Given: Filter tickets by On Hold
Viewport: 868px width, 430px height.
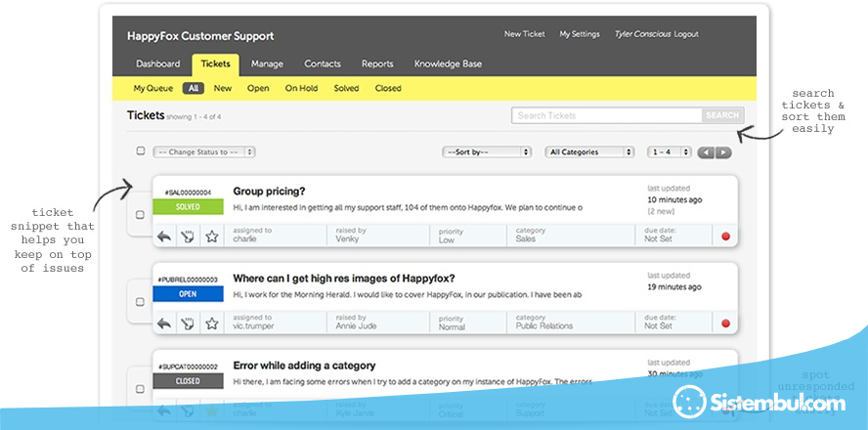Looking at the screenshot, I should pyautogui.click(x=301, y=88).
